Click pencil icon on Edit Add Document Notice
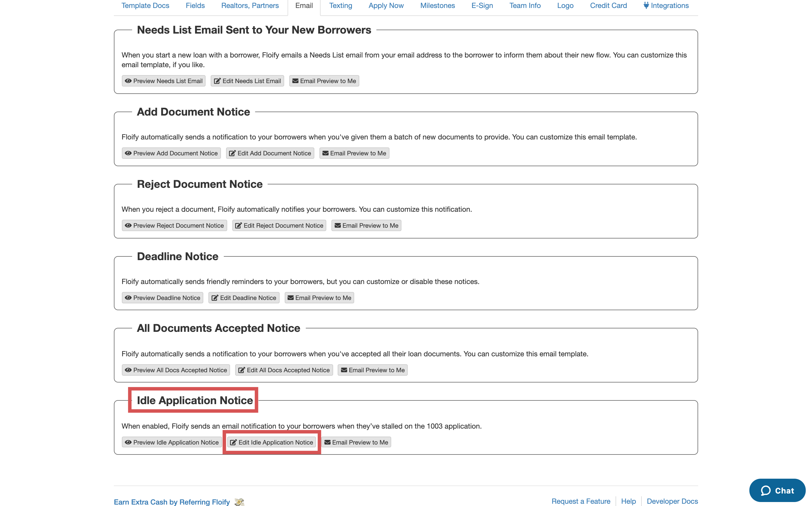 click(232, 153)
